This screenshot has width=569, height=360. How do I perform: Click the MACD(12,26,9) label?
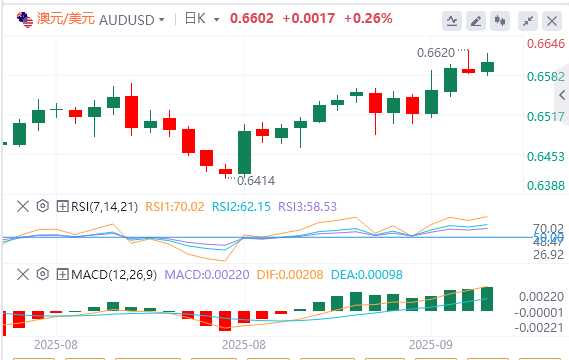point(114,275)
